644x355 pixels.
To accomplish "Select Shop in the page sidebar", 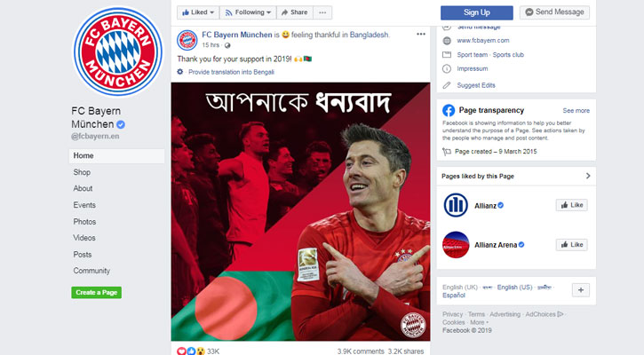I will pyautogui.click(x=82, y=172).
